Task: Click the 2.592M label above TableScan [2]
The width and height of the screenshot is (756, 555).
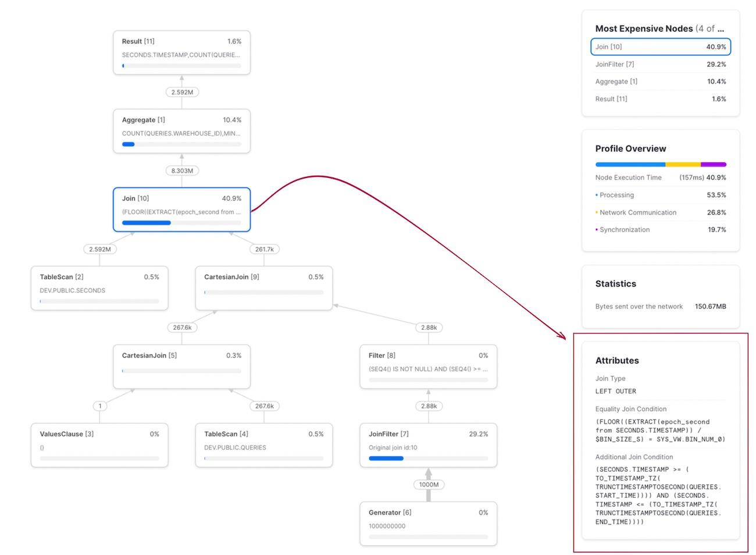Action: (x=100, y=249)
